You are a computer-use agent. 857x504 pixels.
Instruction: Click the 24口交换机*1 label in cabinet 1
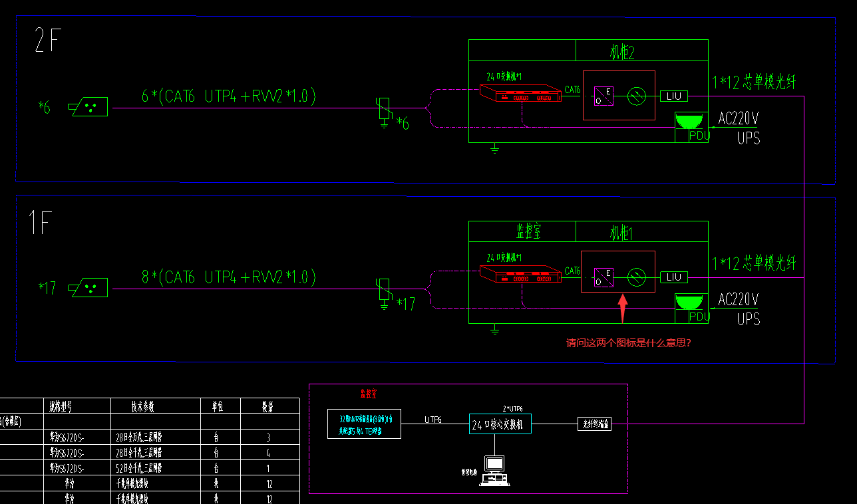[x=504, y=258]
